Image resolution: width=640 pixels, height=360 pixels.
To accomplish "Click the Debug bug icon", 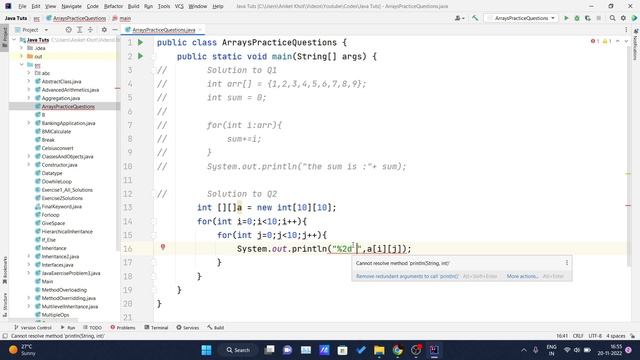I will [x=577, y=18].
